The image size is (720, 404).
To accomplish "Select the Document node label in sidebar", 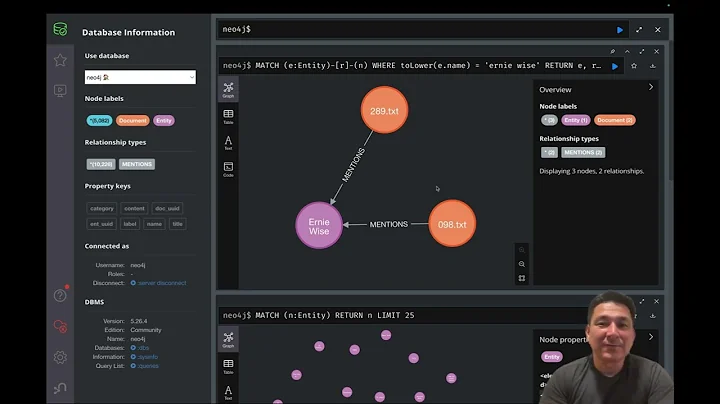I will pos(133,121).
